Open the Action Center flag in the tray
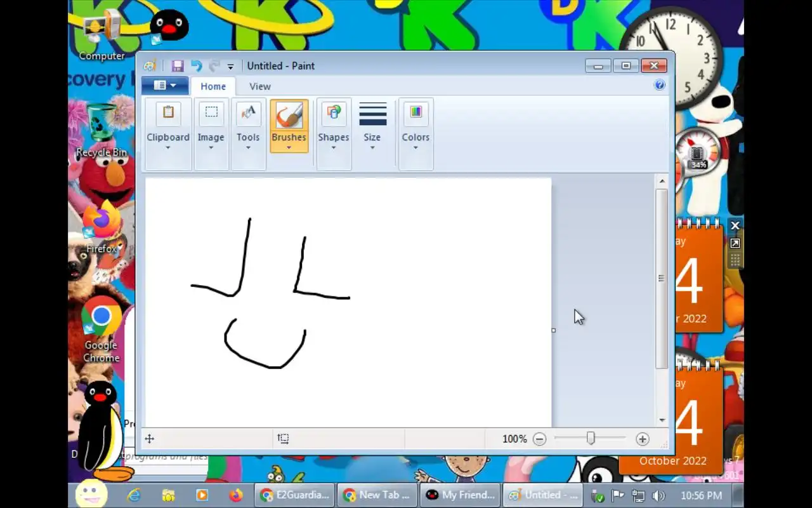 [x=617, y=496]
